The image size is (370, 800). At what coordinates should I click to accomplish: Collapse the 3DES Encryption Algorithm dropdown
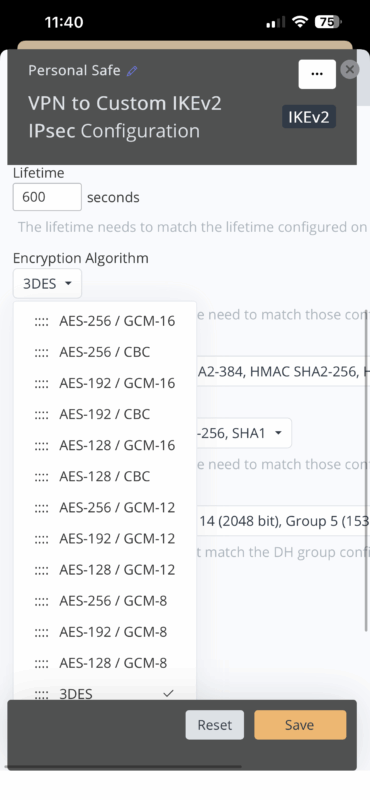(47, 284)
